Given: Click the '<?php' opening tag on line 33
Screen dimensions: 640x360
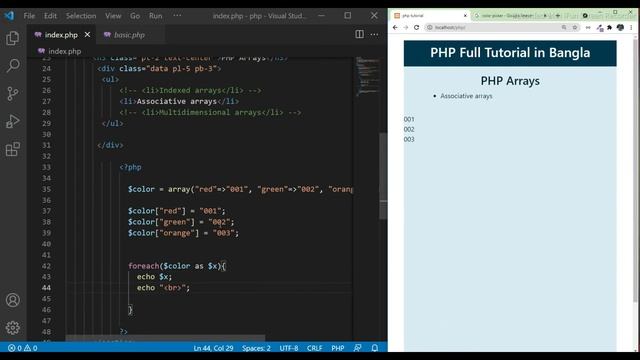Looking at the screenshot, I should point(131,167).
